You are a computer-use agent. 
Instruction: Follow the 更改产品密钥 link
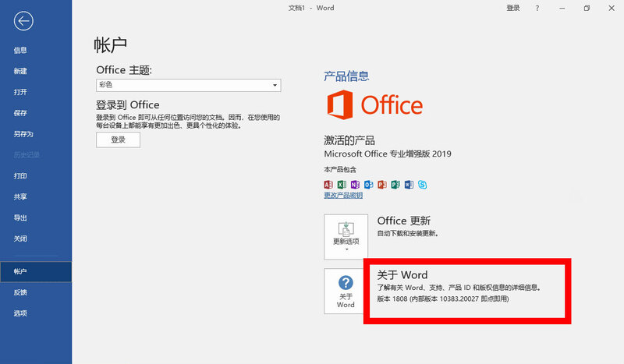pyautogui.click(x=343, y=195)
